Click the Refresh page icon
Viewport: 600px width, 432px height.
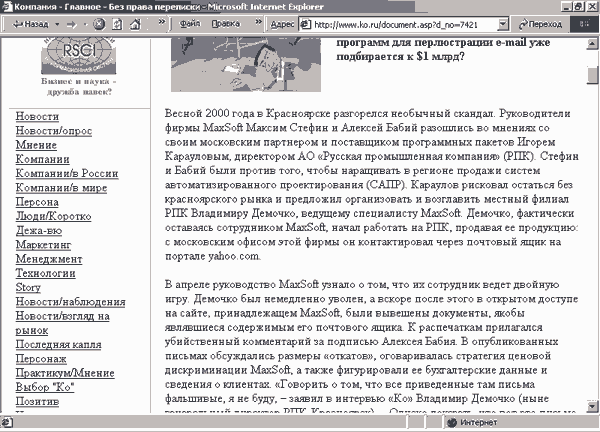click(x=117, y=24)
